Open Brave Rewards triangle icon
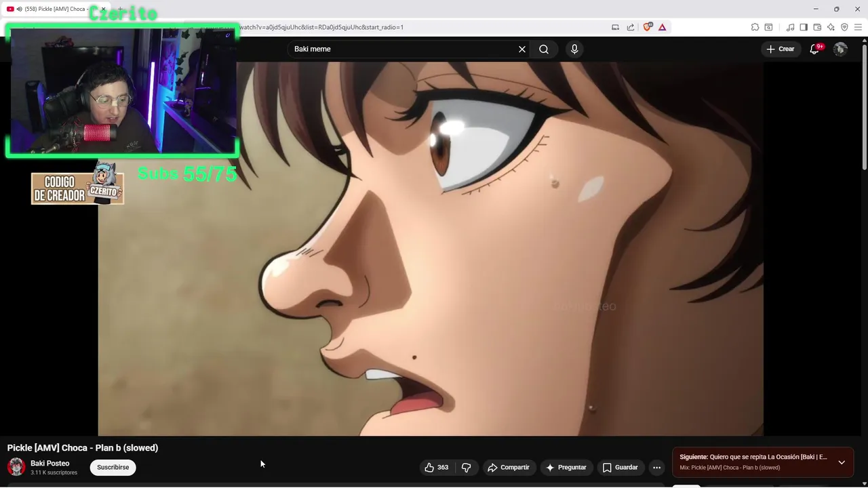Image resolution: width=868 pixels, height=488 pixels. (x=663, y=27)
